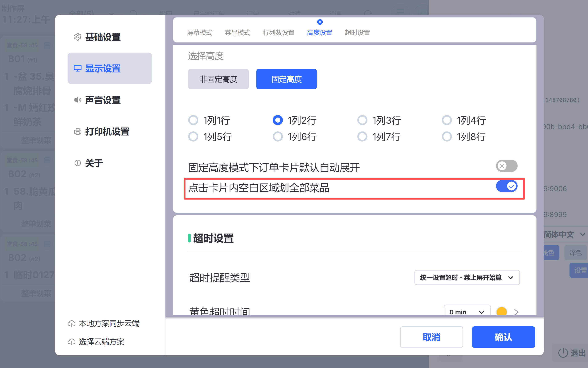Click the info icon next to 关于

[x=77, y=163]
